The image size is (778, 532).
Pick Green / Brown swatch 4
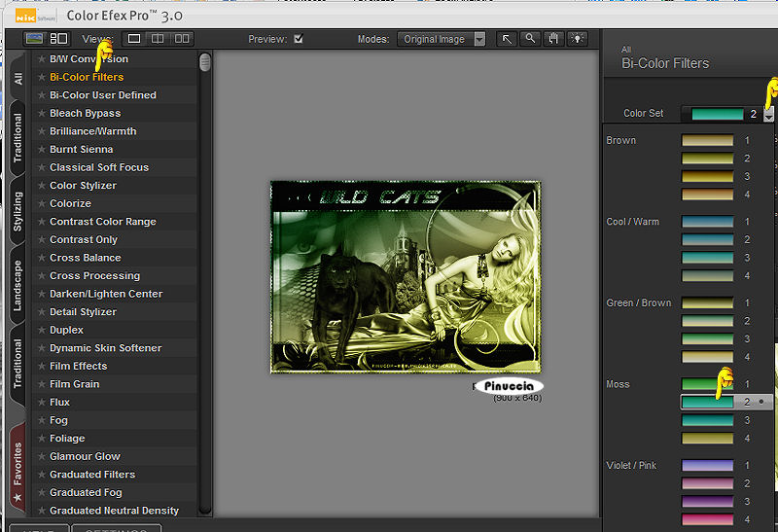pos(708,357)
